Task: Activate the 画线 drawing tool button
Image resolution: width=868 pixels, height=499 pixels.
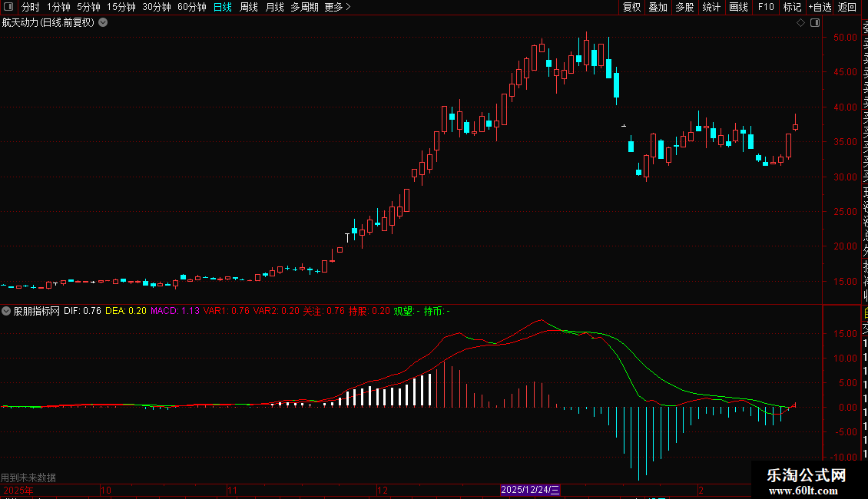Action: tap(738, 7)
